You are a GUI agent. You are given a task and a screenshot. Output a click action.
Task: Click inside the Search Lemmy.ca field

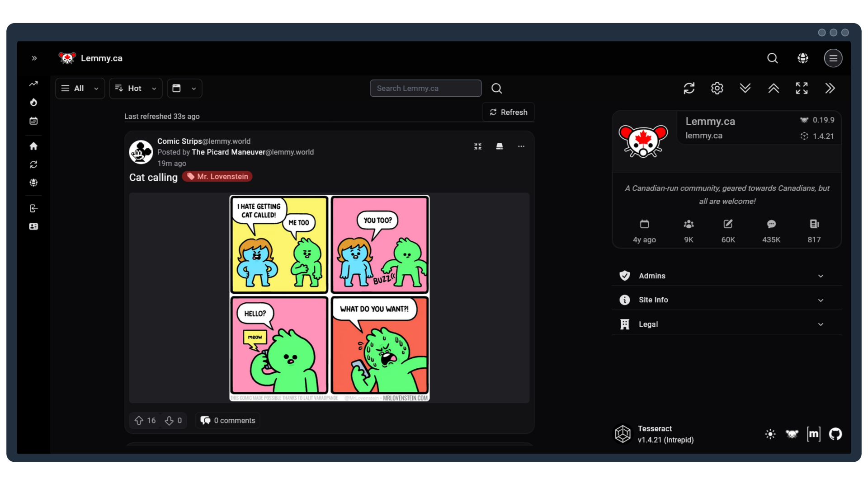(425, 88)
